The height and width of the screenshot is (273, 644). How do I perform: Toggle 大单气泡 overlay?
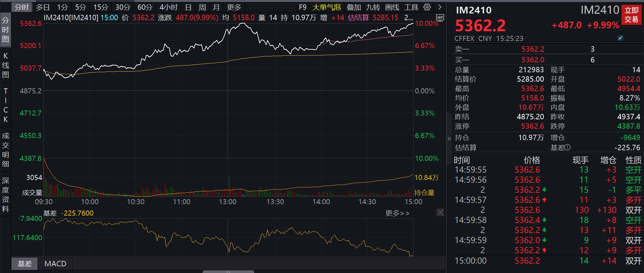click(326, 7)
